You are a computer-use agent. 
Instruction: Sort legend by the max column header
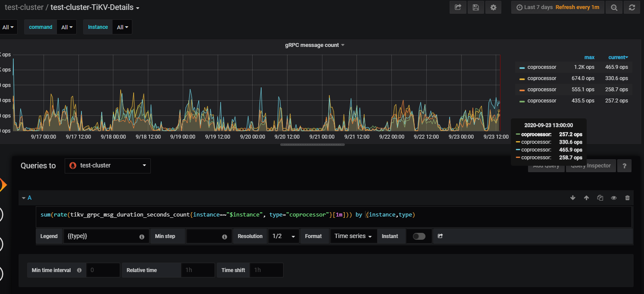click(x=589, y=57)
